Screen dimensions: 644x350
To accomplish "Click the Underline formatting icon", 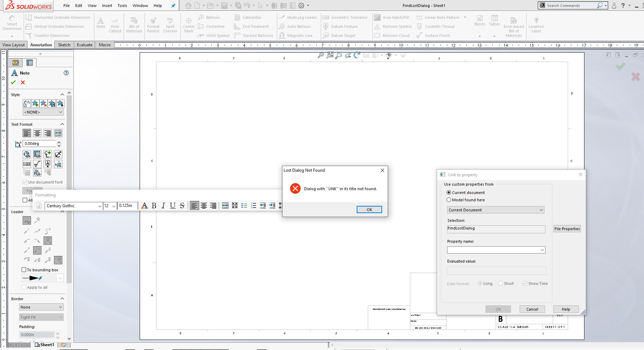I will pyautogui.click(x=172, y=206).
